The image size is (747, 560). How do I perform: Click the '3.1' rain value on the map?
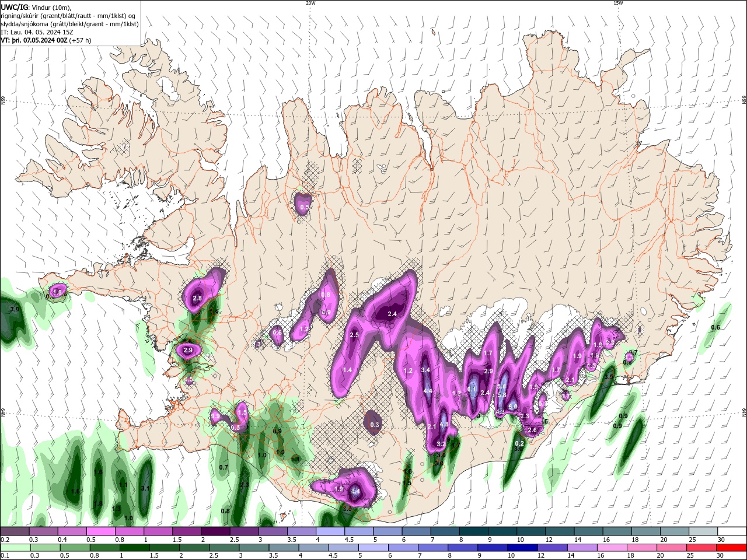[x=146, y=488]
